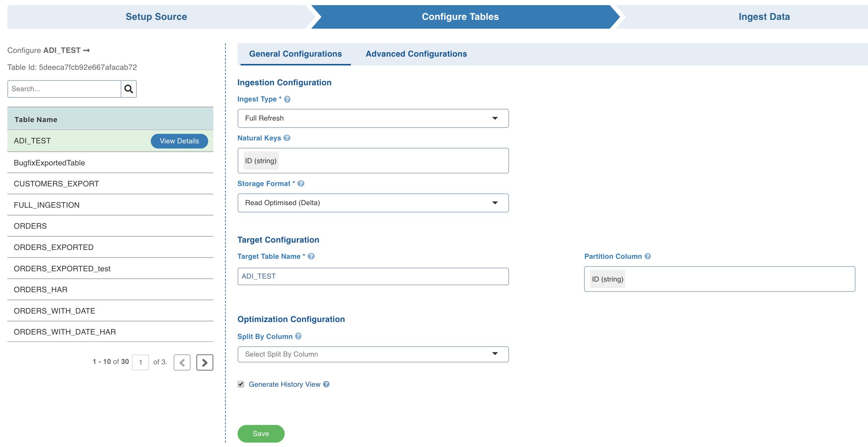Select the CUSTOMERS_EXPORT table row
868x447 pixels.
point(56,184)
